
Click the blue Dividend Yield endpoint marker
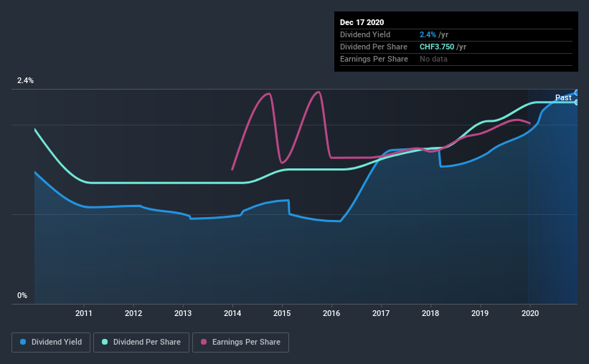point(577,92)
